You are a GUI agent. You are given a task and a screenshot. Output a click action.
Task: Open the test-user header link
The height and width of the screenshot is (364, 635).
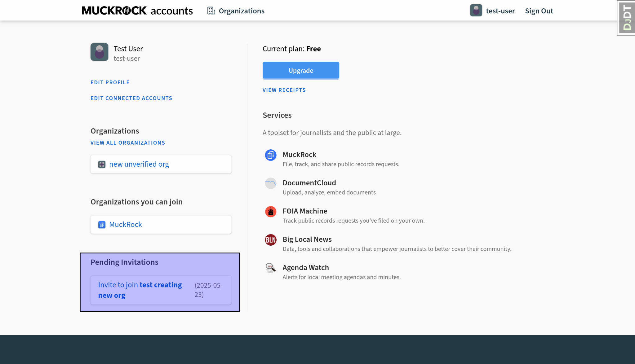click(x=500, y=11)
